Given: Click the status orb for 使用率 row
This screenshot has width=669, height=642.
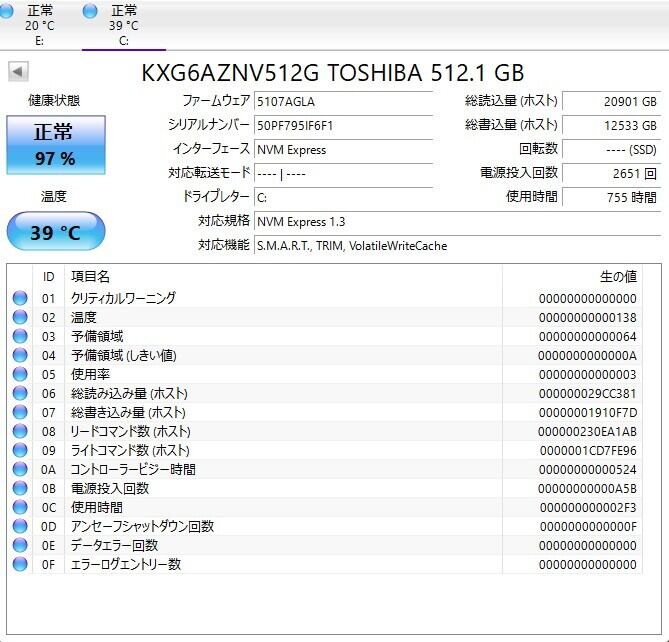Looking at the screenshot, I should (x=20, y=374).
